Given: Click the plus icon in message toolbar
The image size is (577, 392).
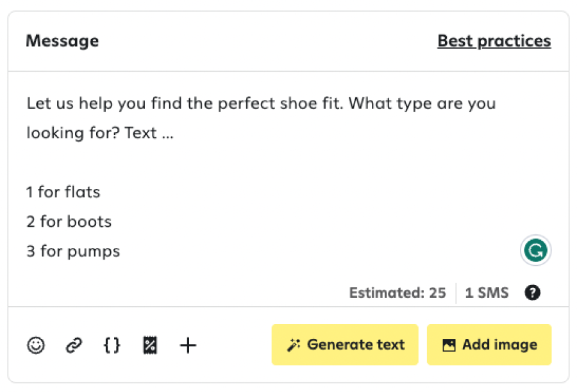Looking at the screenshot, I should [188, 345].
